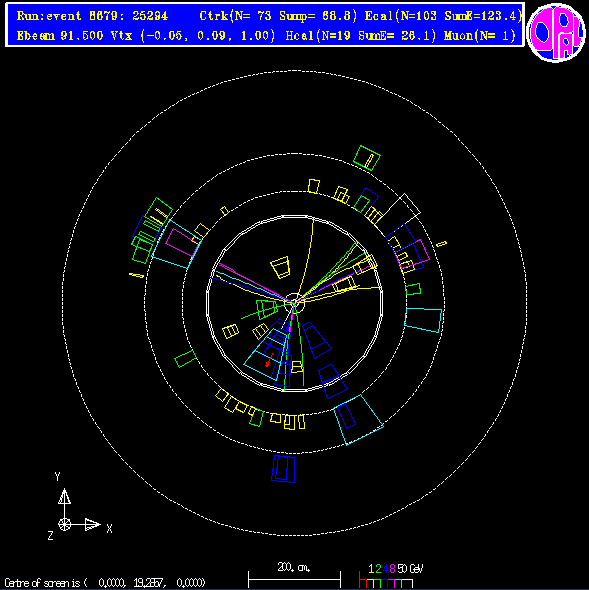The image size is (589, 590).
Task: Click the Ctrk track count summary
Action: click(x=278, y=16)
